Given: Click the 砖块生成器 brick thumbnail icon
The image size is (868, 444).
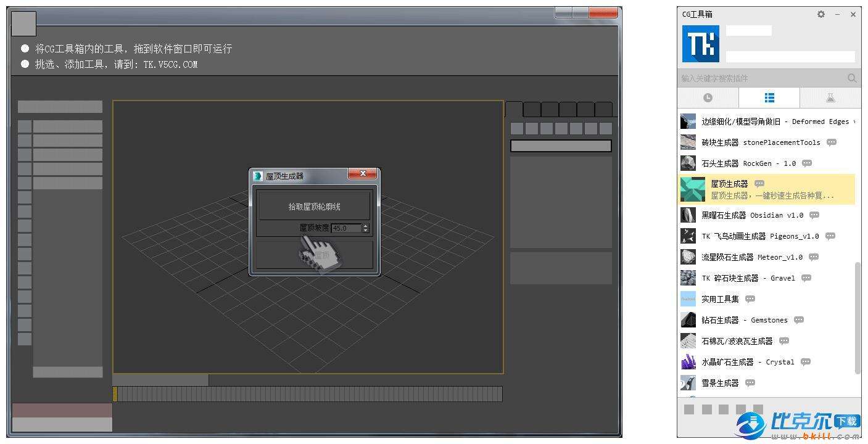Looking at the screenshot, I should pos(688,142).
